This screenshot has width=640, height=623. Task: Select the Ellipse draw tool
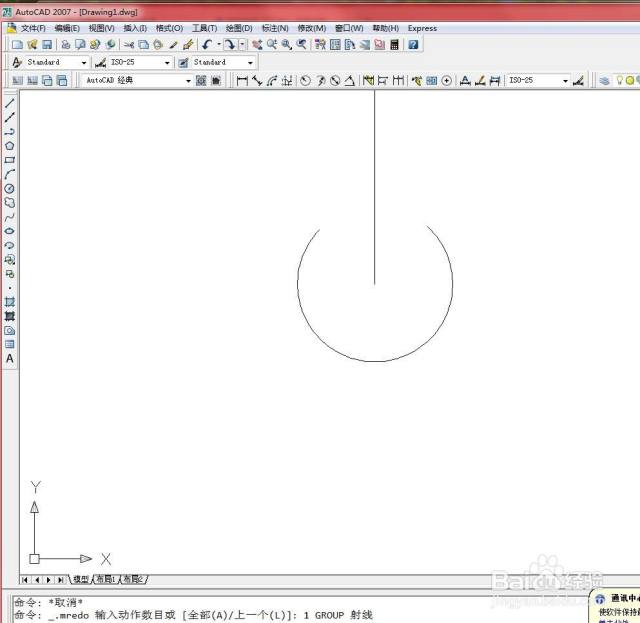(10, 231)
